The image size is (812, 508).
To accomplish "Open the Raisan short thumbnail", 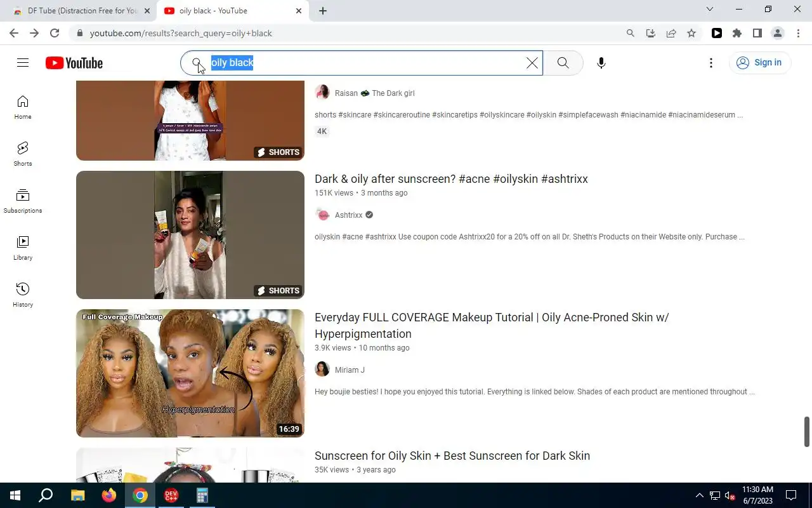I will click(190, 121).
